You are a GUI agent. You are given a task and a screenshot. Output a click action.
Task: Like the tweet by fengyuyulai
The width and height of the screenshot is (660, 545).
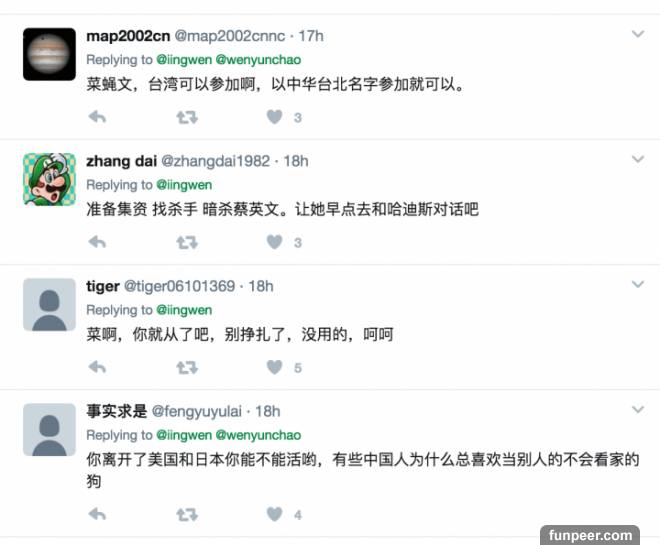[274, 514]
